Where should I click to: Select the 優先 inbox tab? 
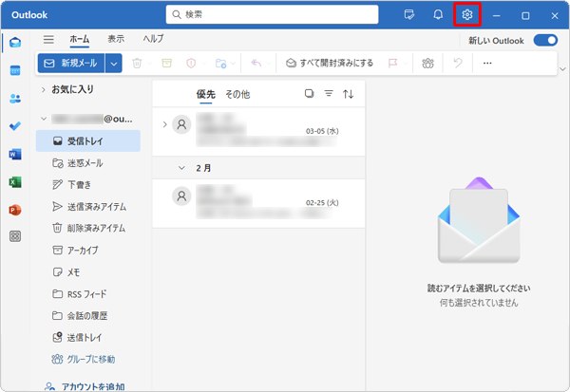(206, 94)
